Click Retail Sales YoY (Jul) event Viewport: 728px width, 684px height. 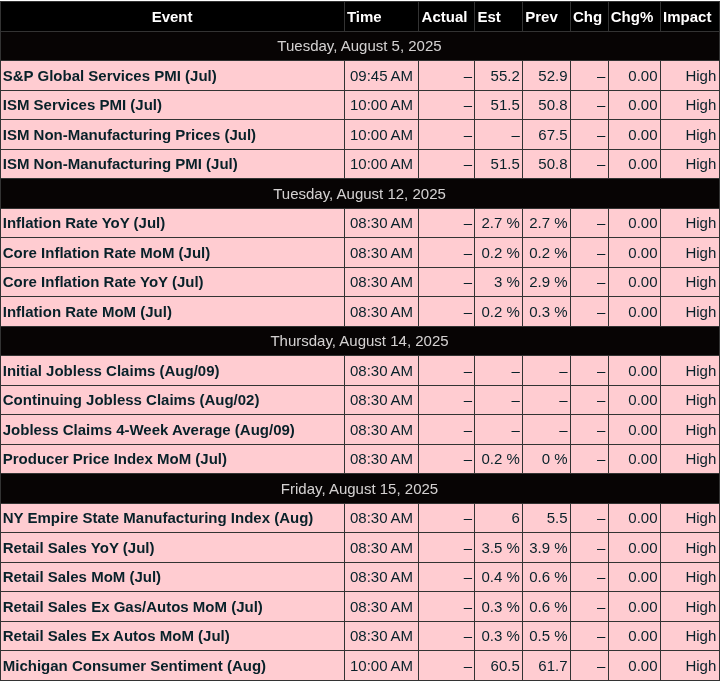tap(172, 548)
